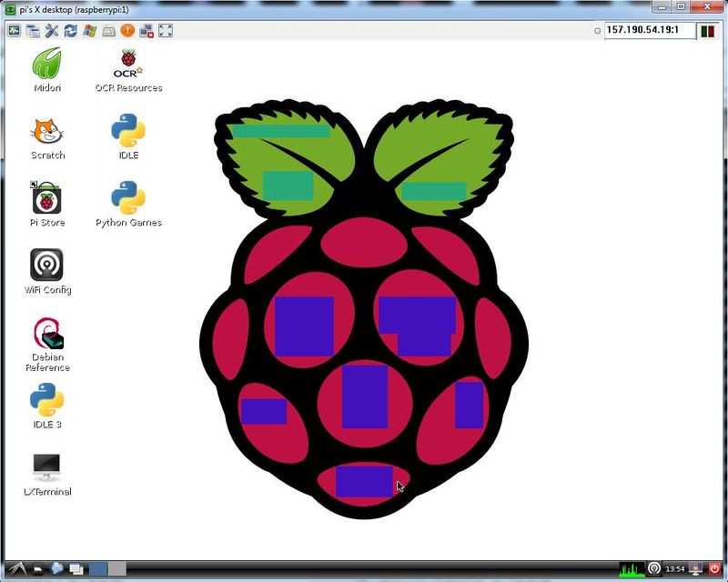Viewport: 728px width, 582px height.
Task: Switch to the grey second workspace
Action: pyautogui.click(x=117, y=569)
